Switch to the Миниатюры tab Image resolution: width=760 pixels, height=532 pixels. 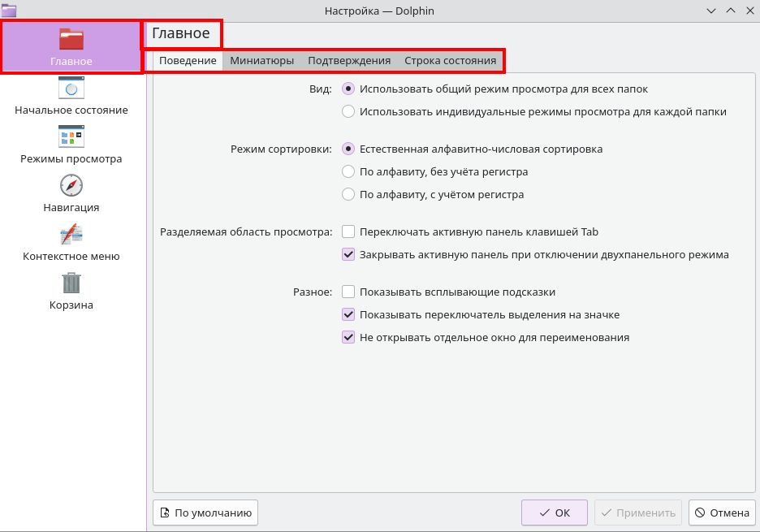pyautogui.click(x=261, y=61)
